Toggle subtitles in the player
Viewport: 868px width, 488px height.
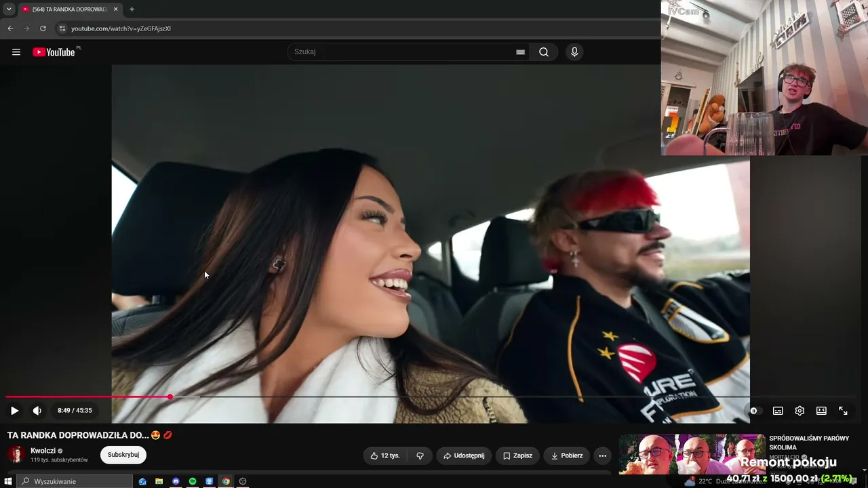click(778, 411)
